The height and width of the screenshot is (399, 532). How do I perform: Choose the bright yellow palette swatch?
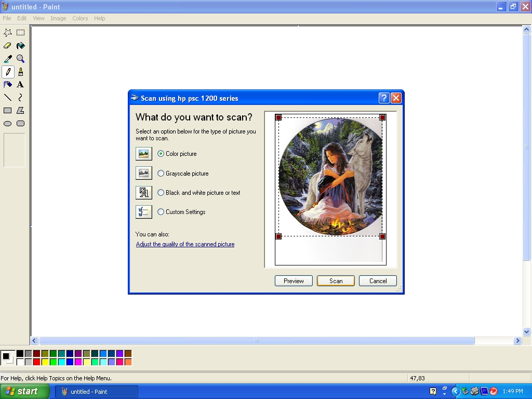[45, 362]
